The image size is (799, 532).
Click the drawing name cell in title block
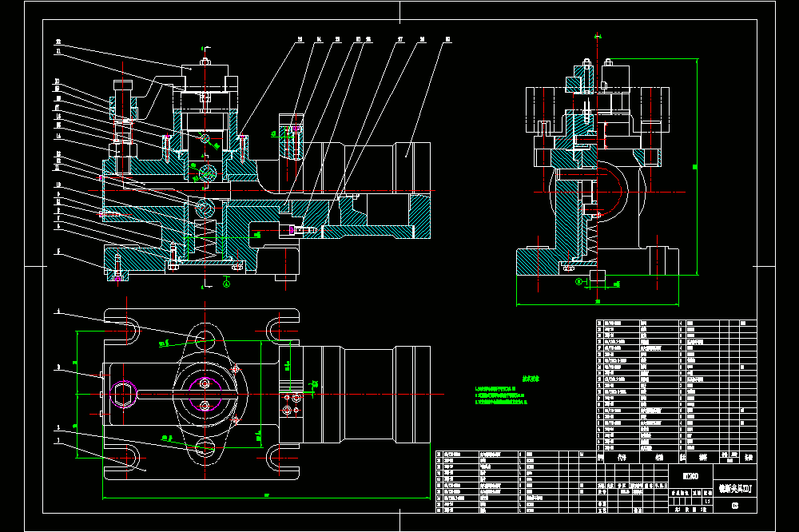[x=735, y=489]
